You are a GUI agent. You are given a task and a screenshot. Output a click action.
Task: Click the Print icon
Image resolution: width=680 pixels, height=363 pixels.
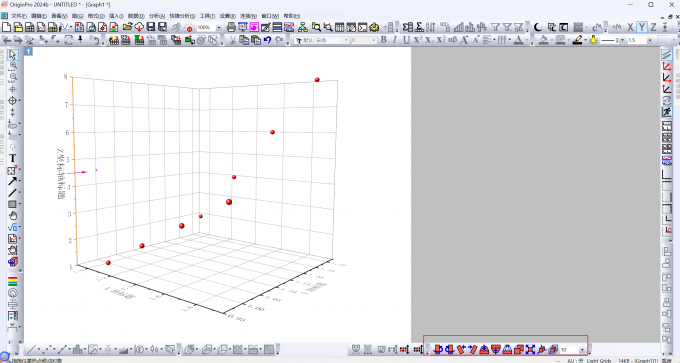(231, 27)
